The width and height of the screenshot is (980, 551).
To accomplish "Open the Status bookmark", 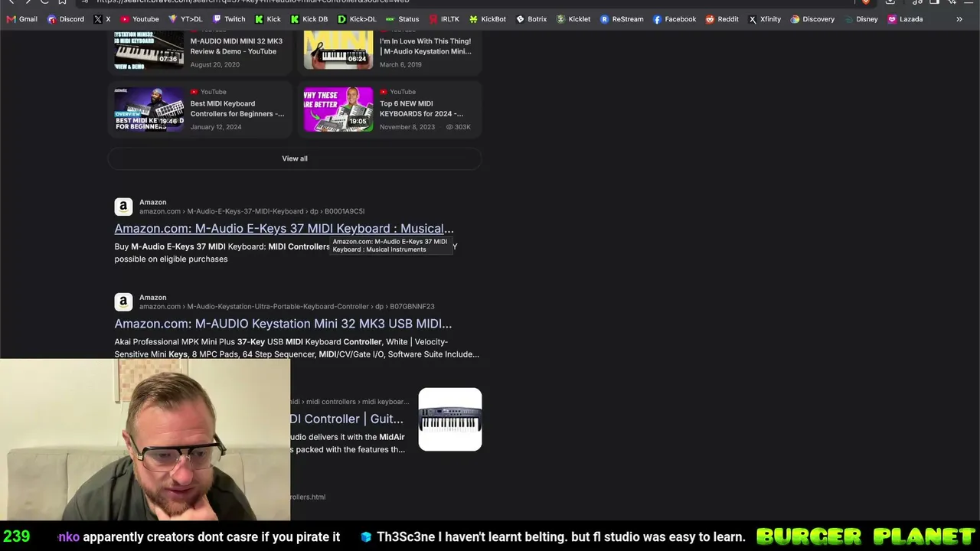I will pyautogui.click(x=403, y=19).
